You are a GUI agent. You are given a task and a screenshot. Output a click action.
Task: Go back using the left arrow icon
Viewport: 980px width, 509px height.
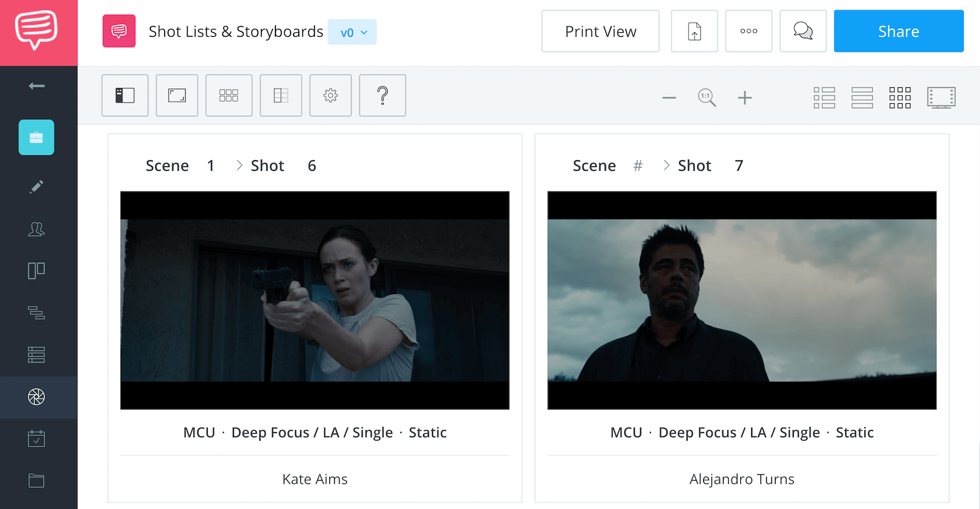tap(37, 86)
